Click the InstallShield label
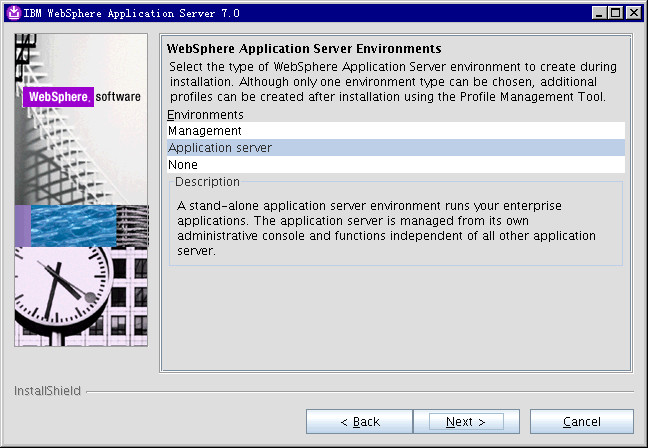Screen dimensions: 648x448 [x=47, y=391]
